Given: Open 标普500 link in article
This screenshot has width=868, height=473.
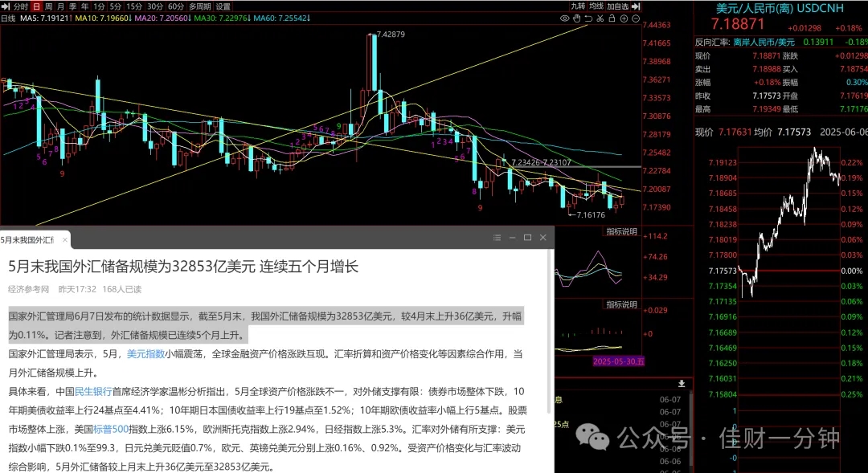Looking at the screenshot, I should (x=111, y=430).
